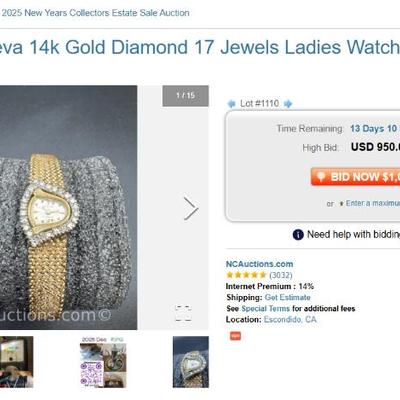Screen dimensions: 400x400
Task: Click the main gold watch photo
Action: [68, 207]
